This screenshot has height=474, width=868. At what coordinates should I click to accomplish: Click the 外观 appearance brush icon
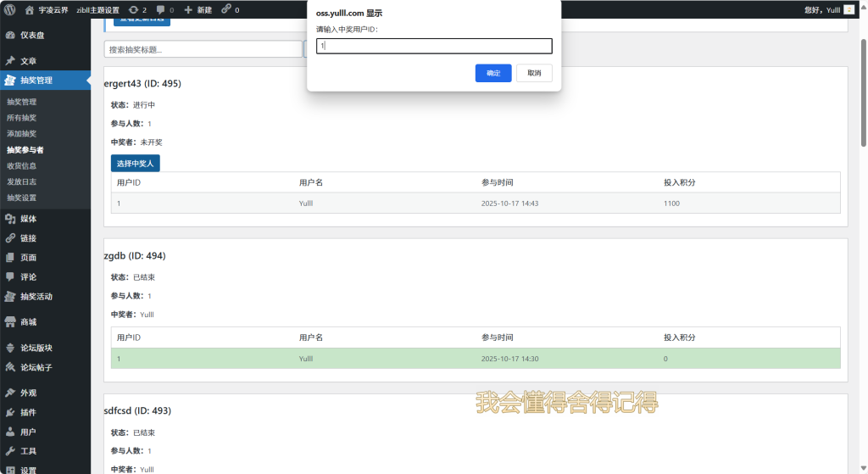[x=10, y=393]
